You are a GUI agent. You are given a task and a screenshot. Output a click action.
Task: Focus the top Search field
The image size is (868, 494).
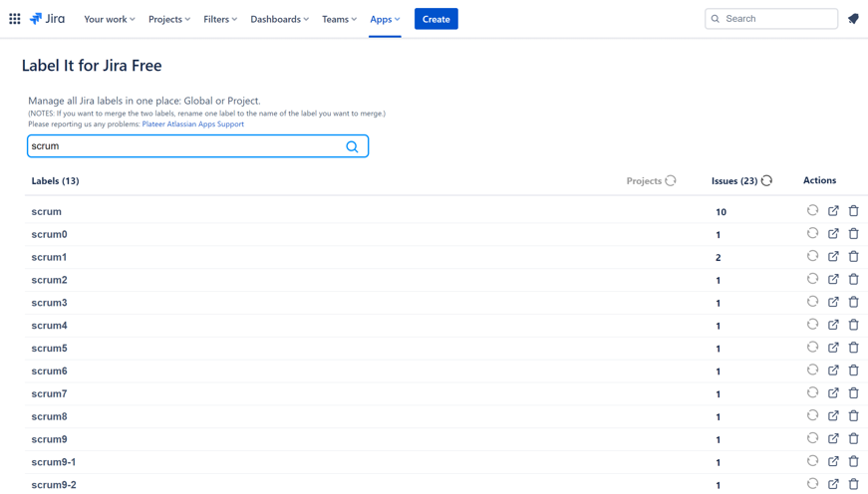(771, 19)
